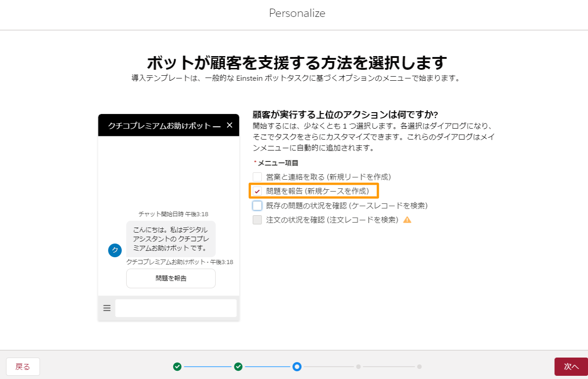Enable the 営業と連絡を取る checkbox

tap(258, 177)
